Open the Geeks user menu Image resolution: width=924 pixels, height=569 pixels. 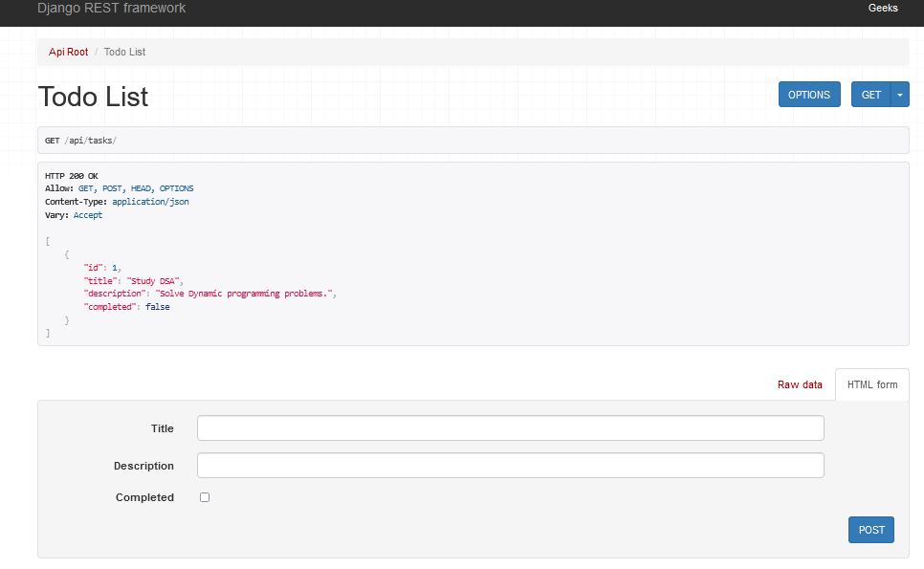pyautogui.click(x=883, y=8)
